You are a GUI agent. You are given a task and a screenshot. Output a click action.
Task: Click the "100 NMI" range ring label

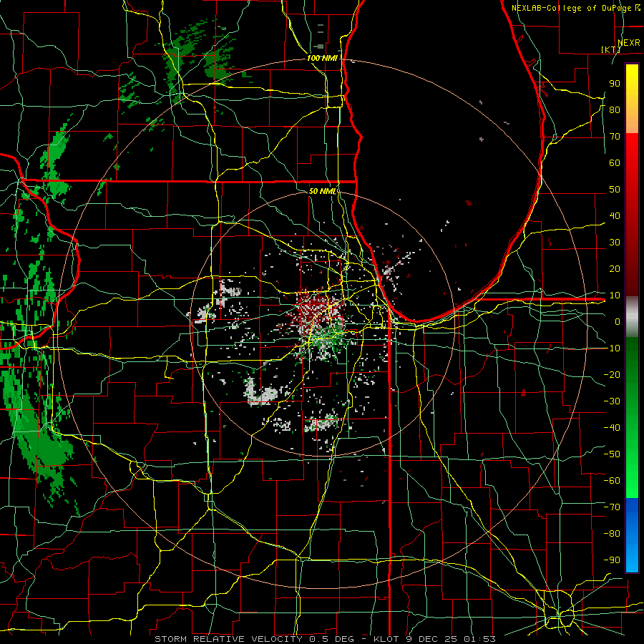click(322, 59)
